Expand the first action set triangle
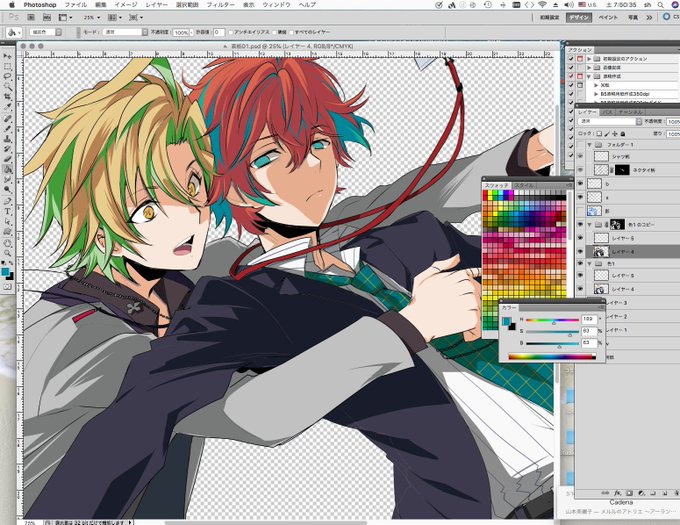This screenshot has height=525, width=680. [x=589, y=59]
